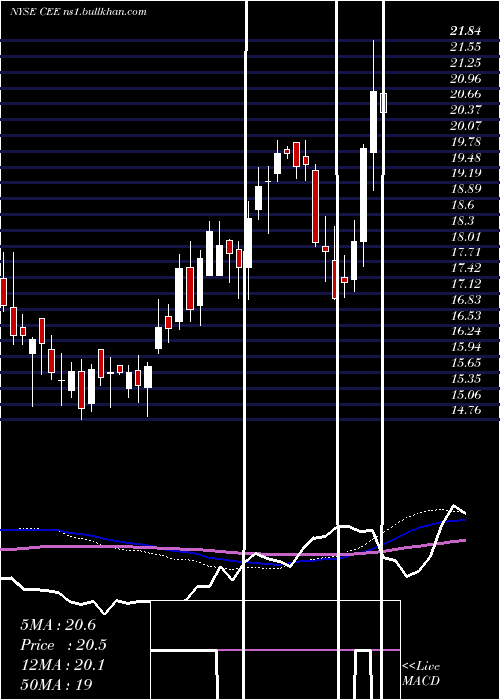Select the 20.66 price axis label
Viewport: 500px width, 700px height.
[x=465, y=94]
